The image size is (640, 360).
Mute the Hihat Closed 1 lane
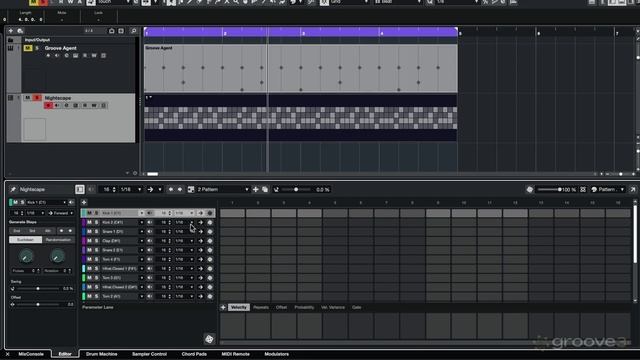click(89, 269)
